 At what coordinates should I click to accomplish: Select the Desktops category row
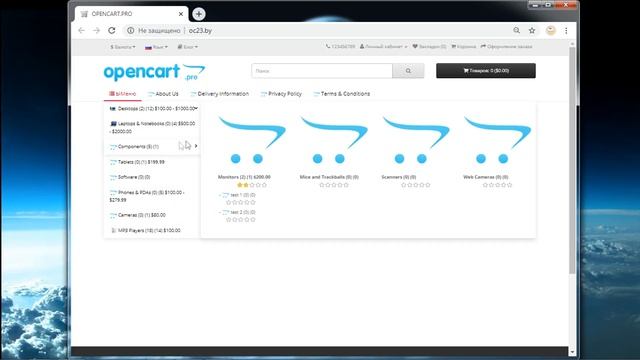(152, 109)
